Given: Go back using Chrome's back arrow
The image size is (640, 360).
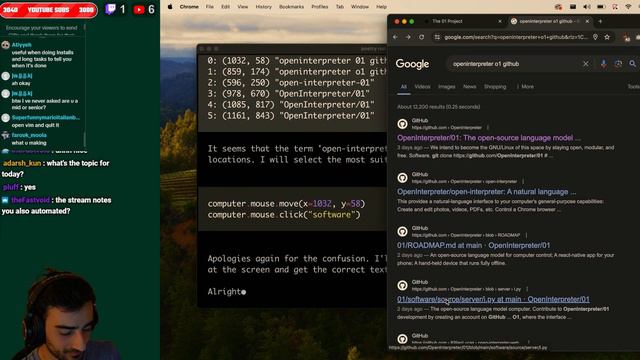Looking at the screenshot, I should (x=395, y=37).
